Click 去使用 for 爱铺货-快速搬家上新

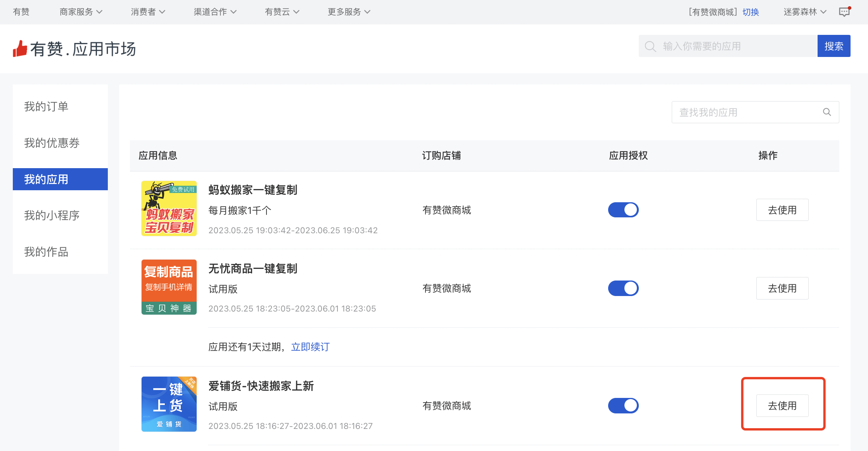click(x=782, y=406)
